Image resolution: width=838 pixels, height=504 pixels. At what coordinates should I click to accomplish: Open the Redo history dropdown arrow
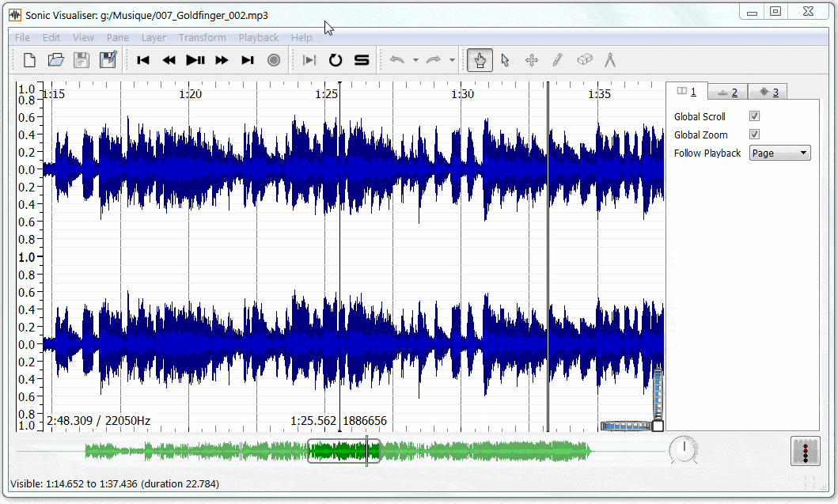point(452,60)
